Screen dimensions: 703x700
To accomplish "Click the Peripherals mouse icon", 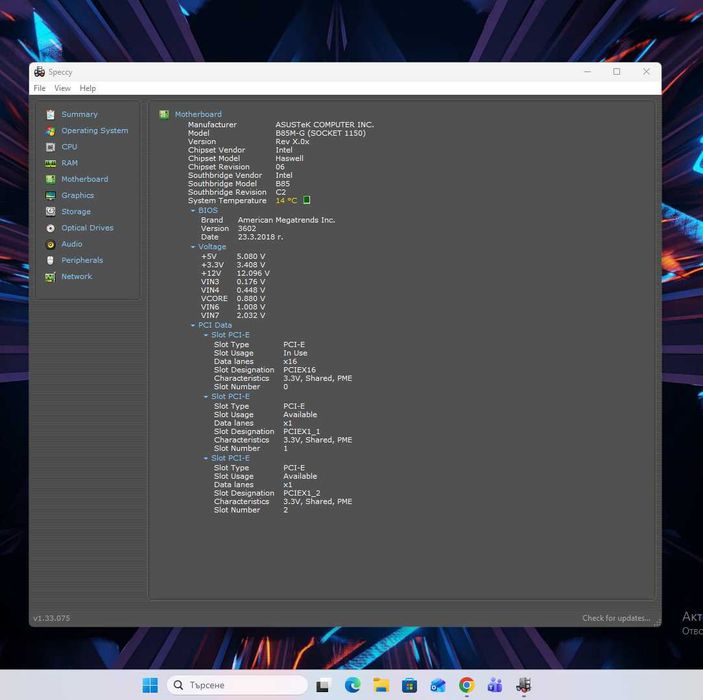I will click(50, 261).
